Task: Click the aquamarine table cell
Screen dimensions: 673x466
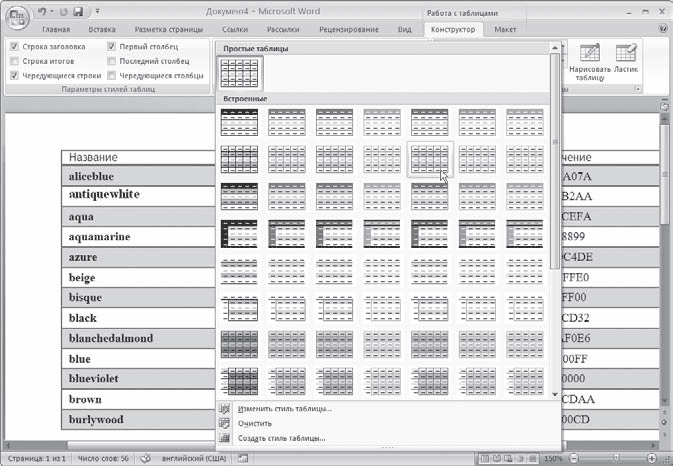Action: point(138,236)
